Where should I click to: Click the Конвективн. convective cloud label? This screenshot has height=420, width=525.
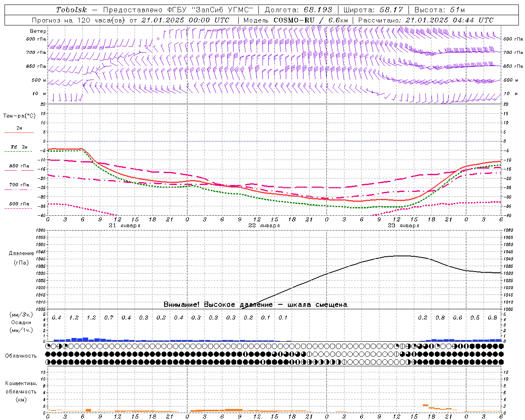pyautogui.click(x=21, y=383)
